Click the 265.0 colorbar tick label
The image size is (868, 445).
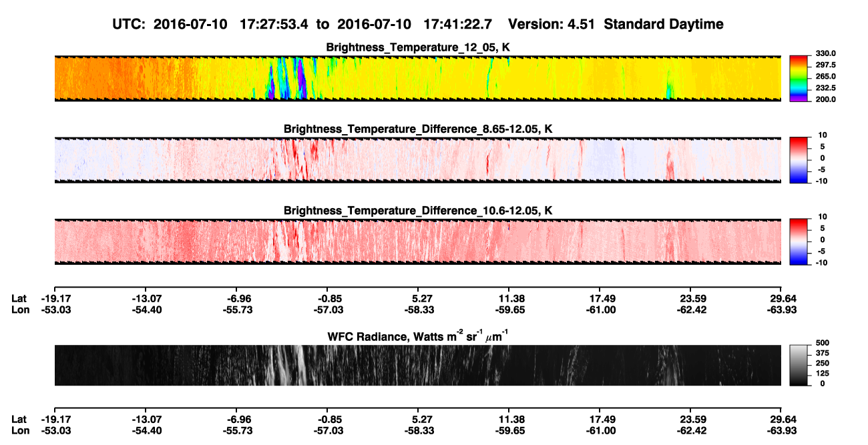click(x=824, y=77)
